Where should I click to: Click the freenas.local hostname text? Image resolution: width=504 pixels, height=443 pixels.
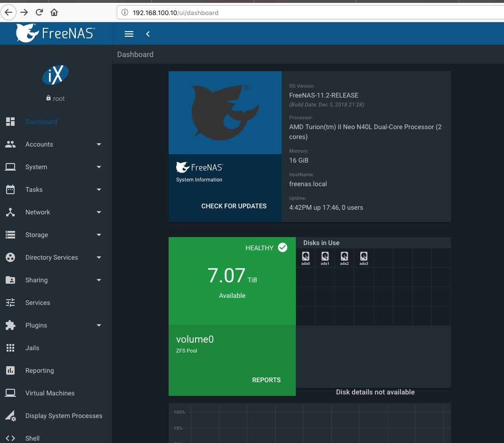[308, 184]
